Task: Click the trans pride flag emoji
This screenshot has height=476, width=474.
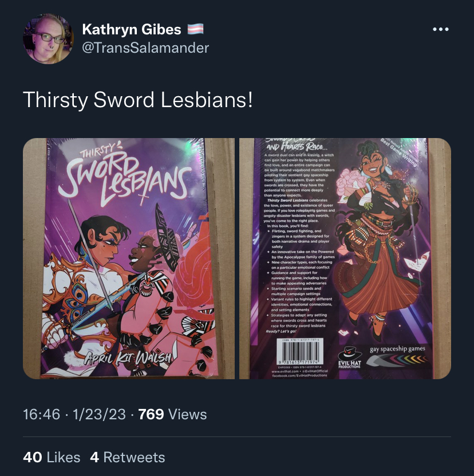Action: click(195, 29)
